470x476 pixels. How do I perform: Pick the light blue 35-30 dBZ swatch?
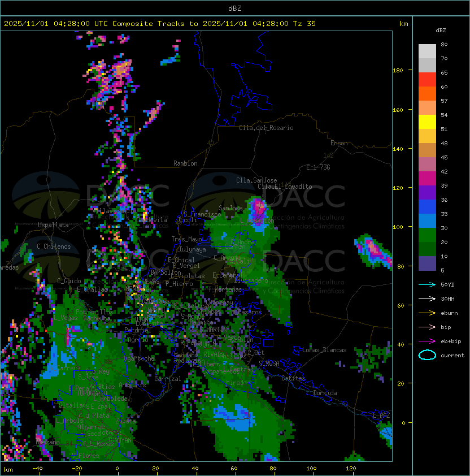coord(427,220)
